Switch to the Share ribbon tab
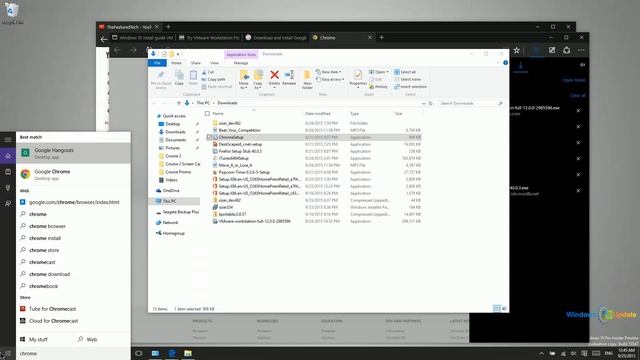This screenshot has height=360, width=640. click(196, 63)
